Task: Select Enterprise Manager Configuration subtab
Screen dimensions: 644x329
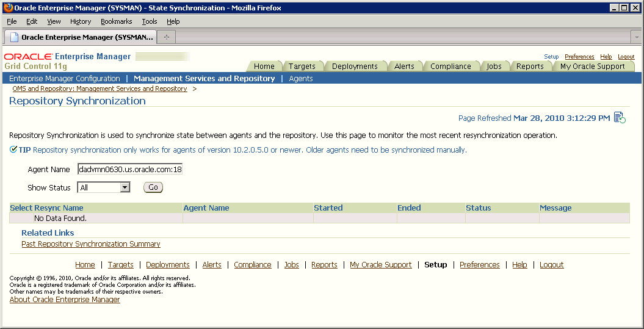Action: (65, 79)
